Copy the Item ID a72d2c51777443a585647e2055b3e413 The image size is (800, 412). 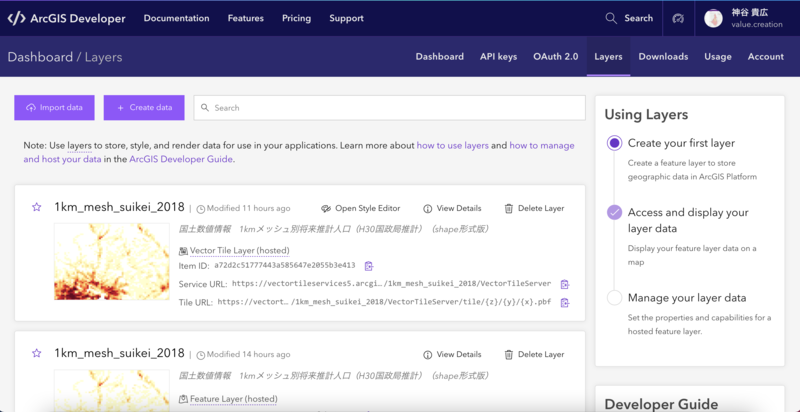click(369, 266)
